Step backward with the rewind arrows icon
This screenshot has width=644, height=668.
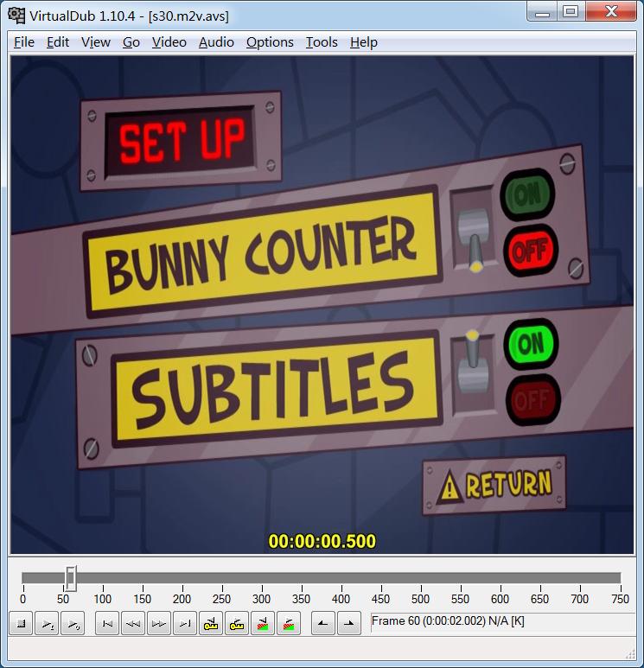(x=133, y=623)
